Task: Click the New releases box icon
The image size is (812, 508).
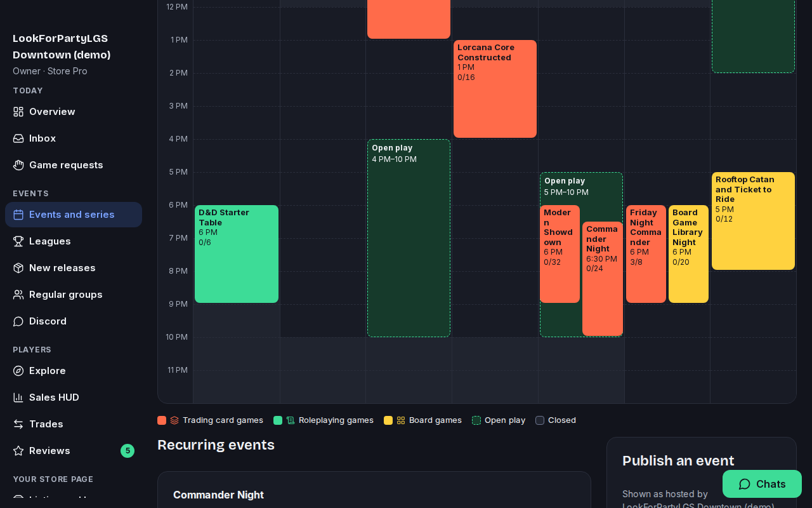Action: pos(18,268)
